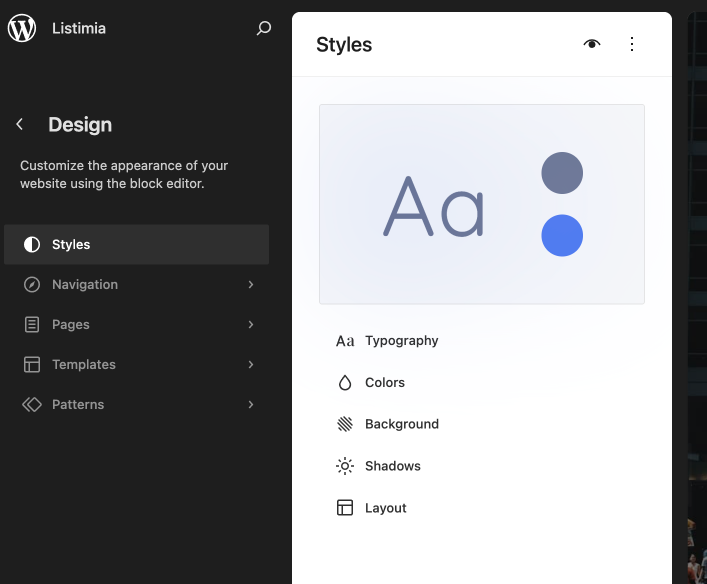Open the Styles three-dot options menu
This screenshot has height=584, width=707.
pos(632,44)
